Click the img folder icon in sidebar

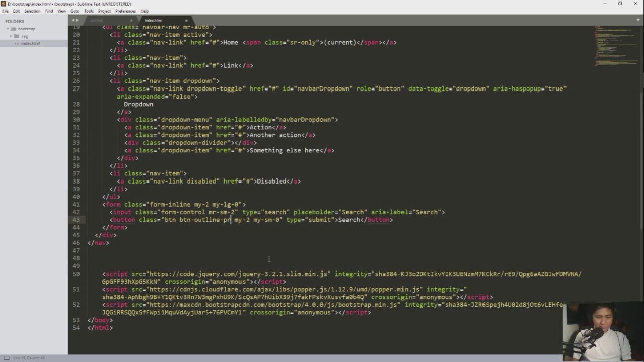[17, 36]
